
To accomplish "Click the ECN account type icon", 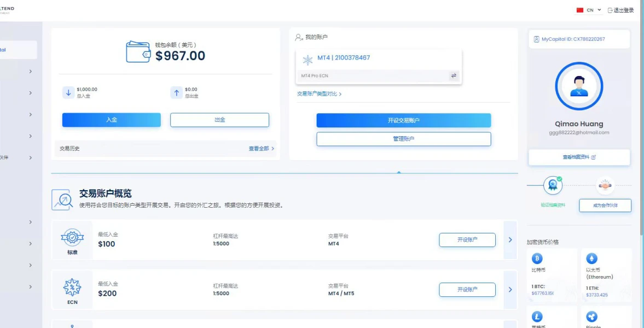I will click(x=72, y=288).
